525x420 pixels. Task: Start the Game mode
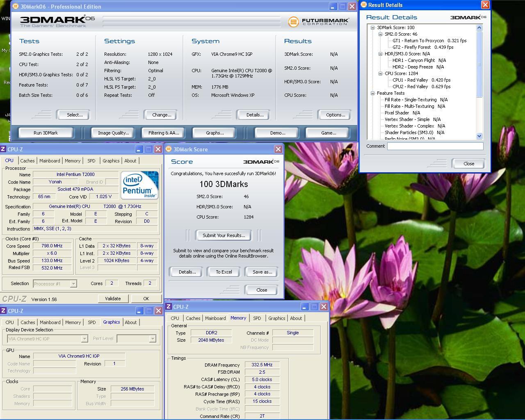[329, 133]
